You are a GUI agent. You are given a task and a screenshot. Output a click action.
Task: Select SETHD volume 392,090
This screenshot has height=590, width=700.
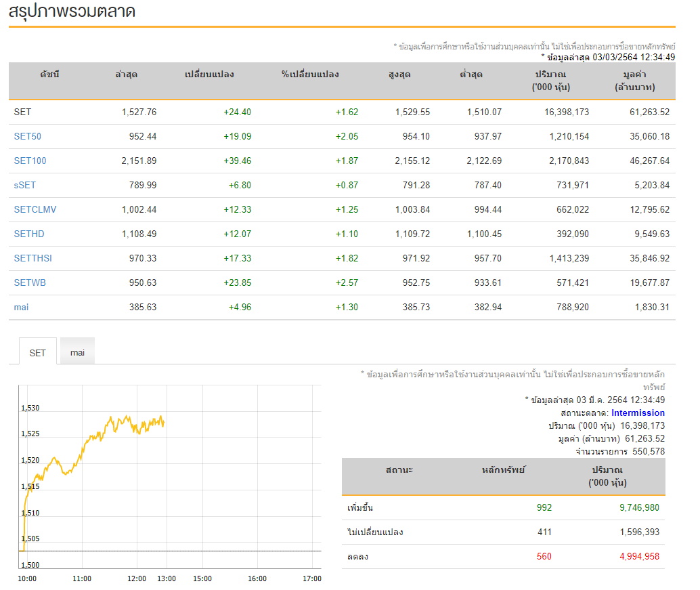pos(573,234)
